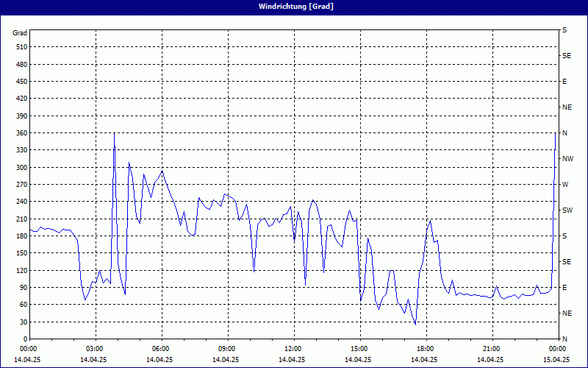Click the NW compass label
588x368 pixels.
pos(567,159)
